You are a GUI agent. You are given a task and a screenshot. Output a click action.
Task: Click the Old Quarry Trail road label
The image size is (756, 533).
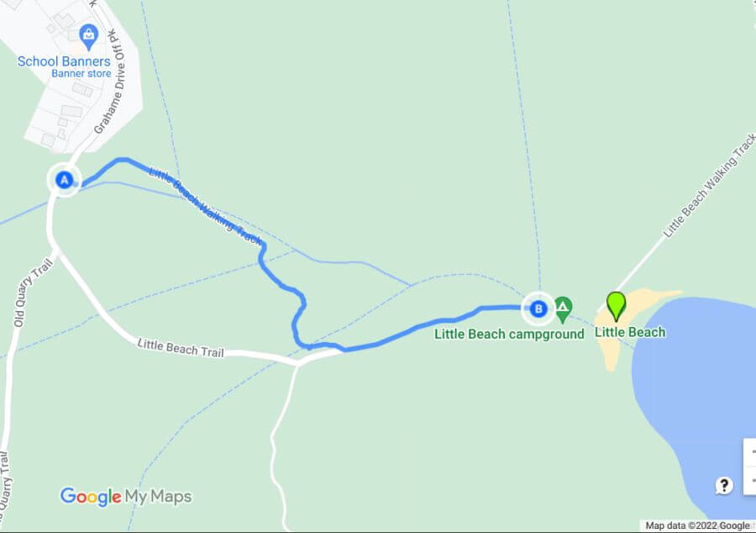pos(32,293)
